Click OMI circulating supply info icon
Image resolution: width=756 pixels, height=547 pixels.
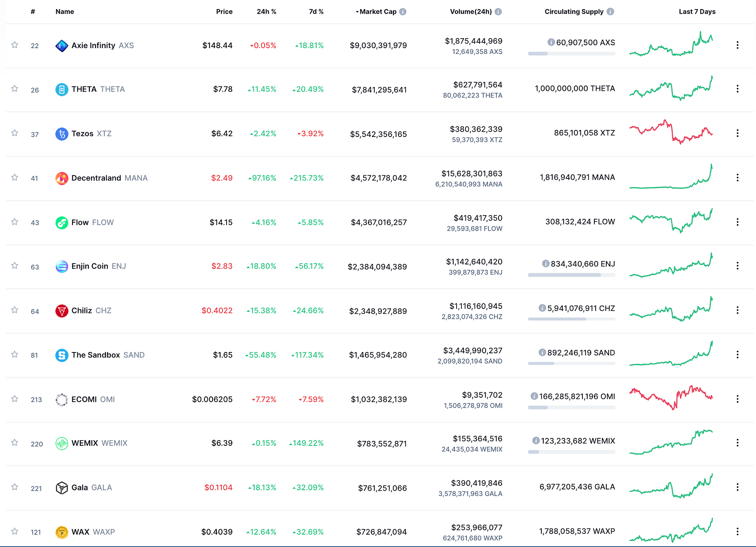[534, 396]
